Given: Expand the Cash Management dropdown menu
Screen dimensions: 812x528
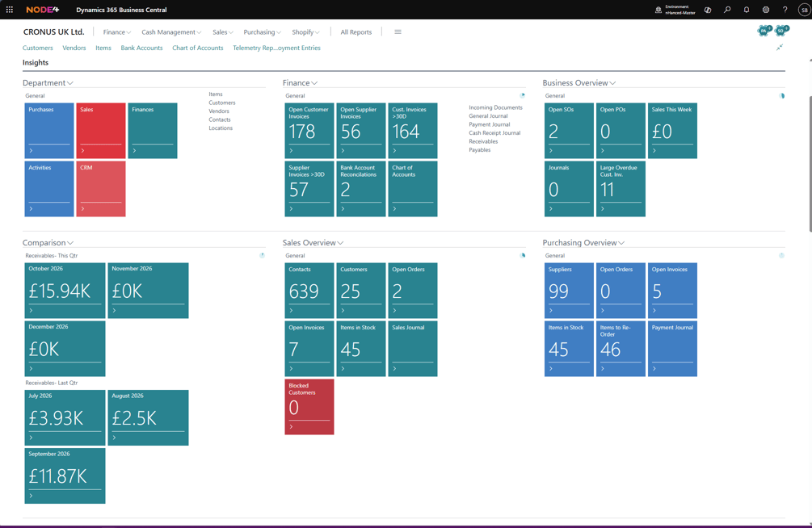Looking at the screenshot, I should tap(171, 32).
